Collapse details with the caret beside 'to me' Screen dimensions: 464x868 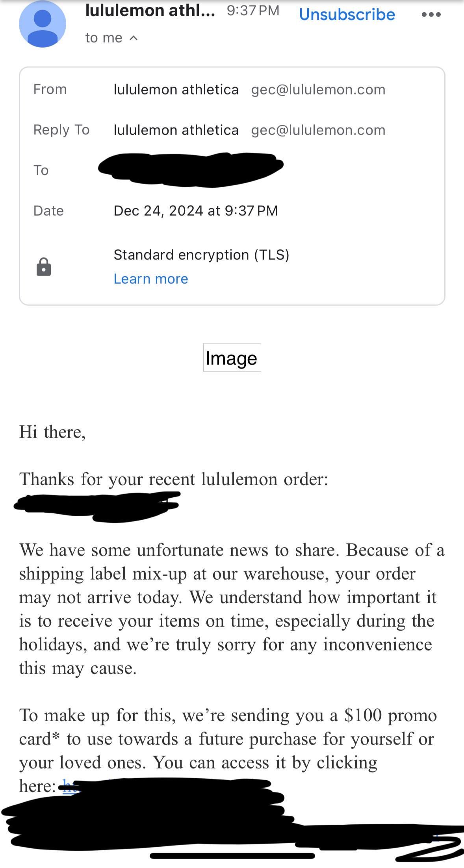[x=134, y=38]
